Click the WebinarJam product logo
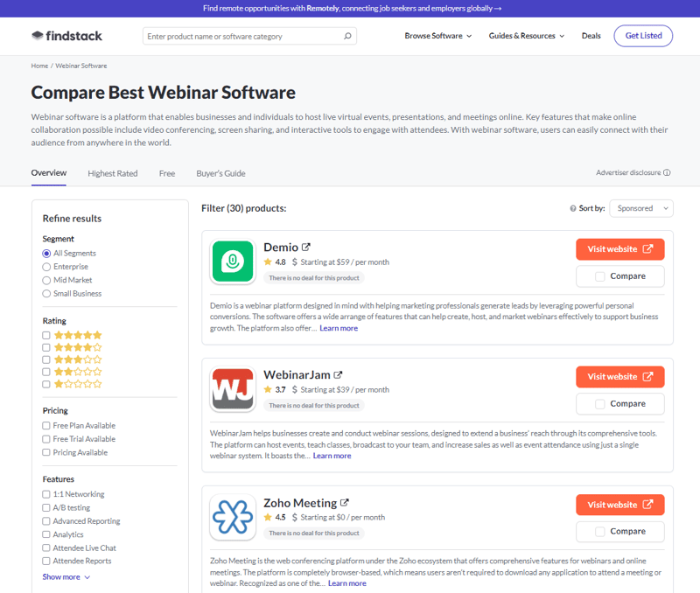Image resolution: width=700 pixels, height=593 pixels. (x=233, y=389)
